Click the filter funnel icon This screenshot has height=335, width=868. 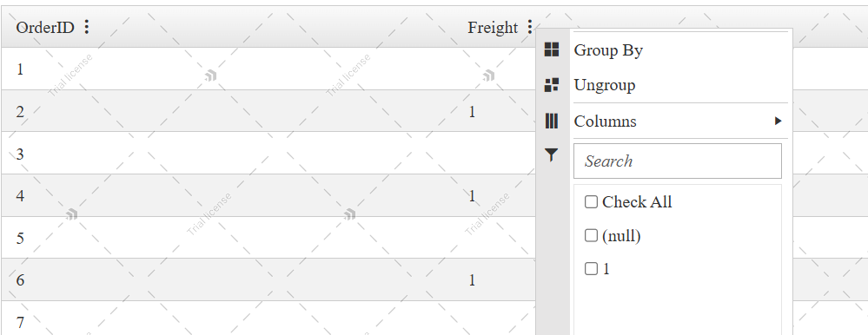pyautogui.click(x=552, y=155)
